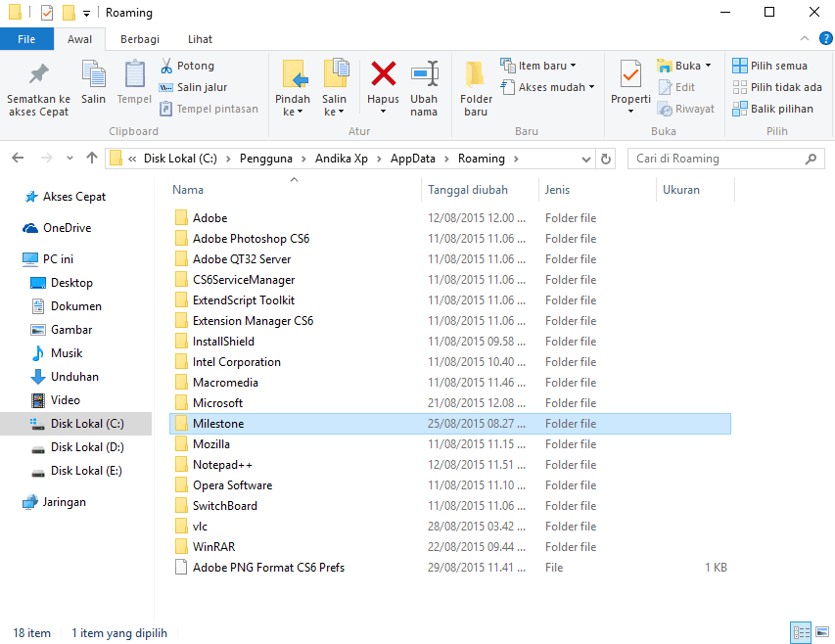Rename using Ubah nama

[424, 88]
